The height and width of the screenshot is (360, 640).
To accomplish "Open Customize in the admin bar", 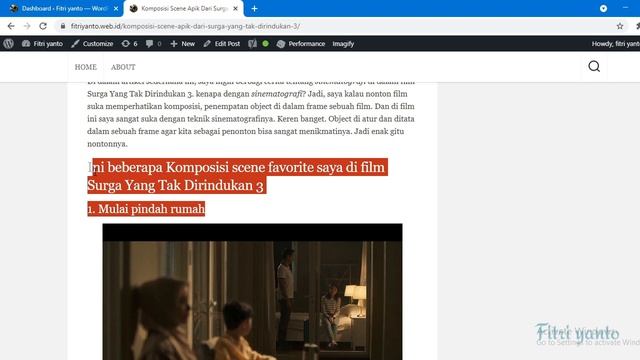I will (x=92, y=44).
